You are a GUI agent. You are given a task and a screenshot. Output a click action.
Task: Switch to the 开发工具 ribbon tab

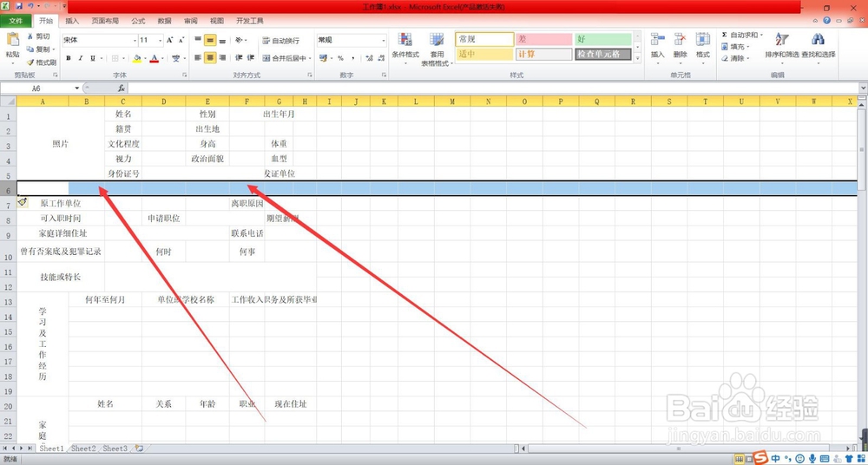pyautogui.click(x=250, y=21)
